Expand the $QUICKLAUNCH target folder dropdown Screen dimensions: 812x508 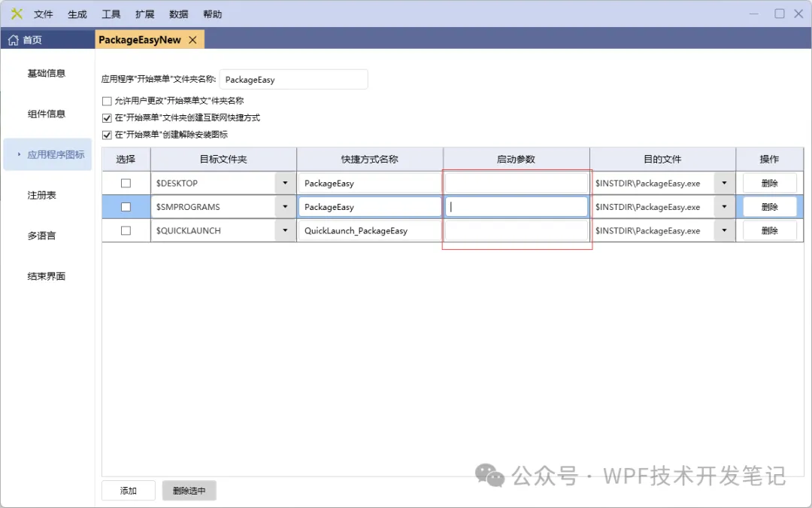[285, 231]
